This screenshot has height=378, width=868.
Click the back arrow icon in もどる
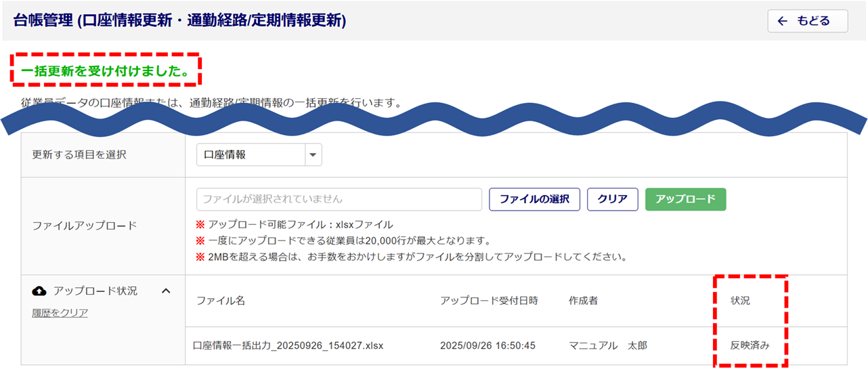783,21
